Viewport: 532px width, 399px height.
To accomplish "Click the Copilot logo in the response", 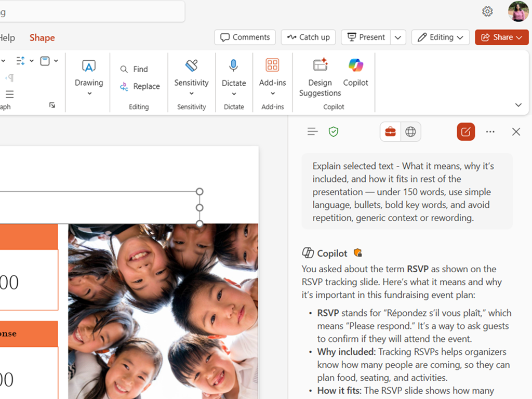I will click(x=308, y=253).
